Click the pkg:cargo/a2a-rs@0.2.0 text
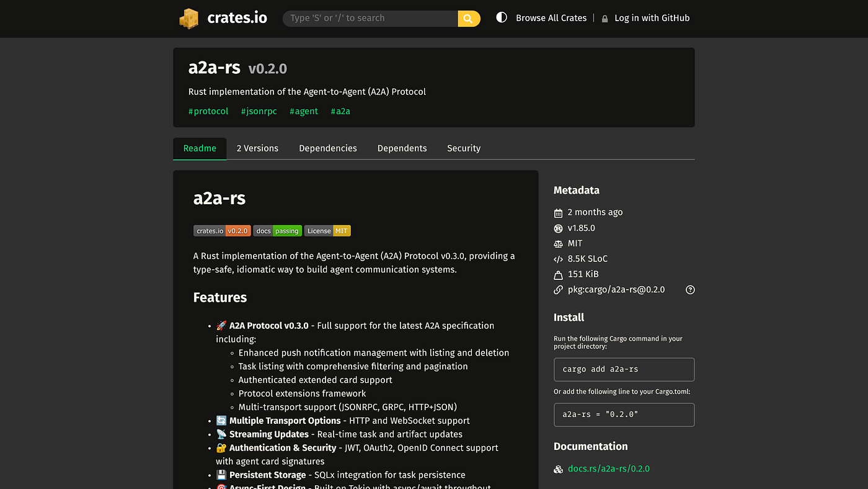The width and height of the screenshot is (868, 489). pyautogui.click(x=616, y=290)
